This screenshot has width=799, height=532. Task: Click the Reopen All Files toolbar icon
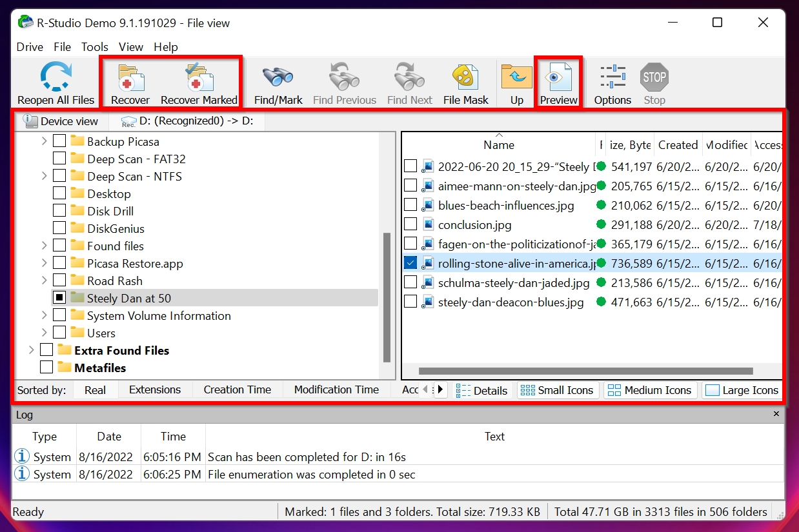(x=56, y=76)
